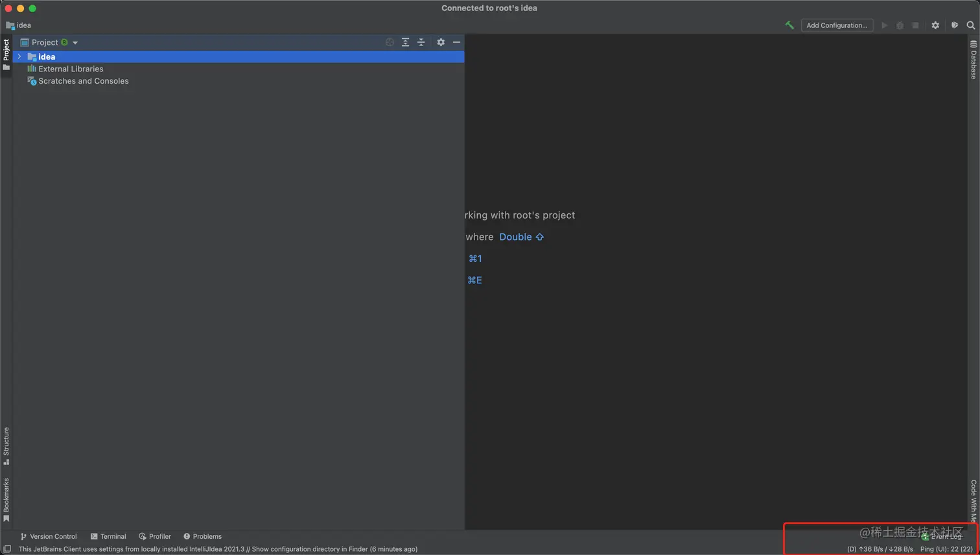The width and height of the screenshot is (980, 555).
Task: Open IDE settings gear in top toolbar
Action: tap(935, 25)
